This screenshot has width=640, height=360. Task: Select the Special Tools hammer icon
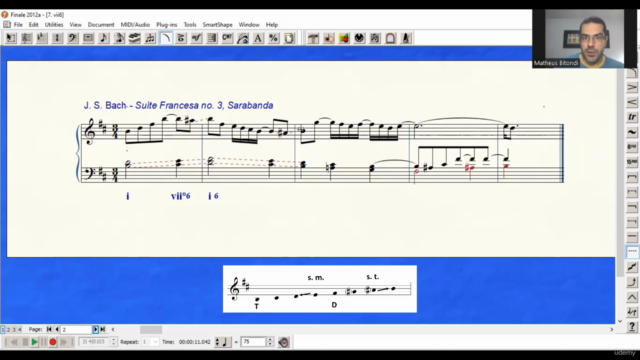point(313,38)
